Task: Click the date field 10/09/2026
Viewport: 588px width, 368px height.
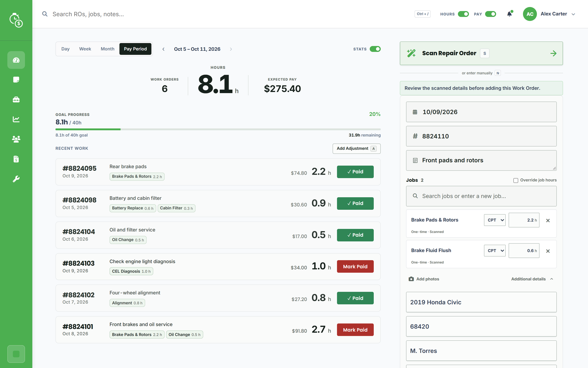Action: [481, 112]
